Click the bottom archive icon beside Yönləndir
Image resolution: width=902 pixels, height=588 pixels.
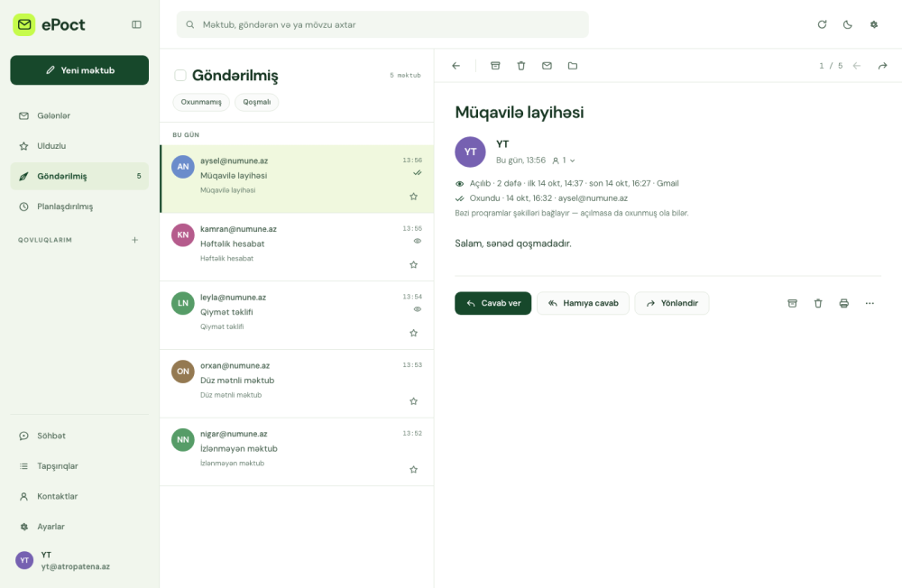[x=792, y=303]
